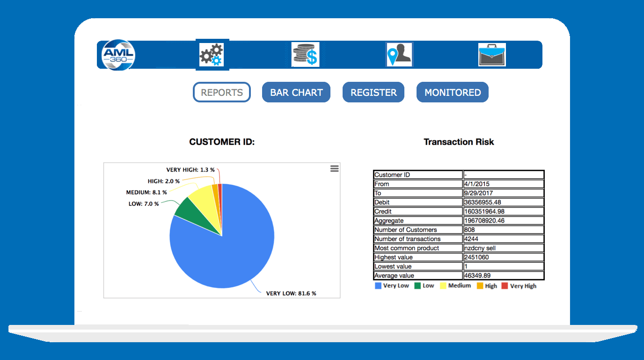Click the AML 360 logo

click(118, 55)
